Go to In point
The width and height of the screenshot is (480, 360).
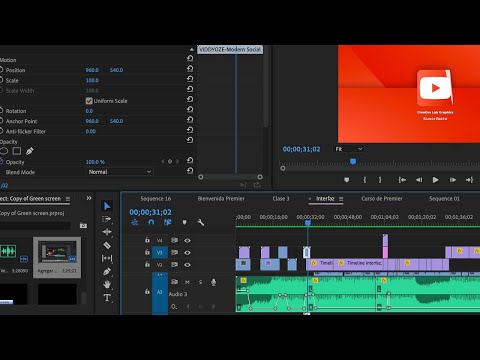pyautogui.click(x=402, y=180)
